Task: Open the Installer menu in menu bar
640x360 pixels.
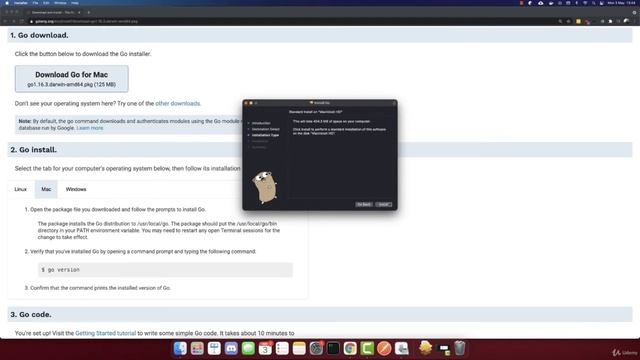Action: coord(21,3)
